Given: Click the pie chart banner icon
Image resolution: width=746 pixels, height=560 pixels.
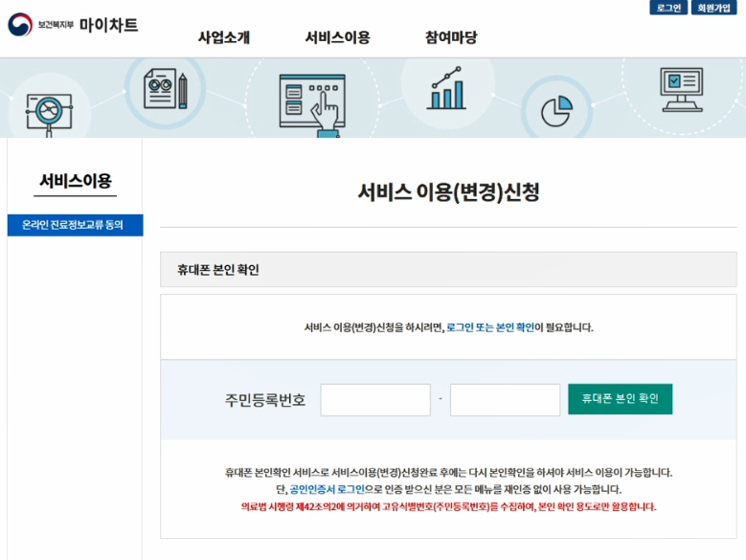Looking at the screenshot, I should pos(555,111).
